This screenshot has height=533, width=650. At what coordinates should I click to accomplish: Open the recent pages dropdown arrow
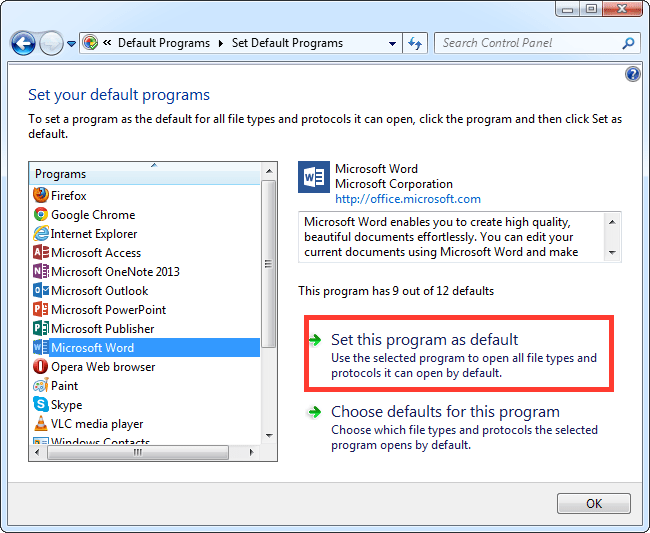coord(71,44)
